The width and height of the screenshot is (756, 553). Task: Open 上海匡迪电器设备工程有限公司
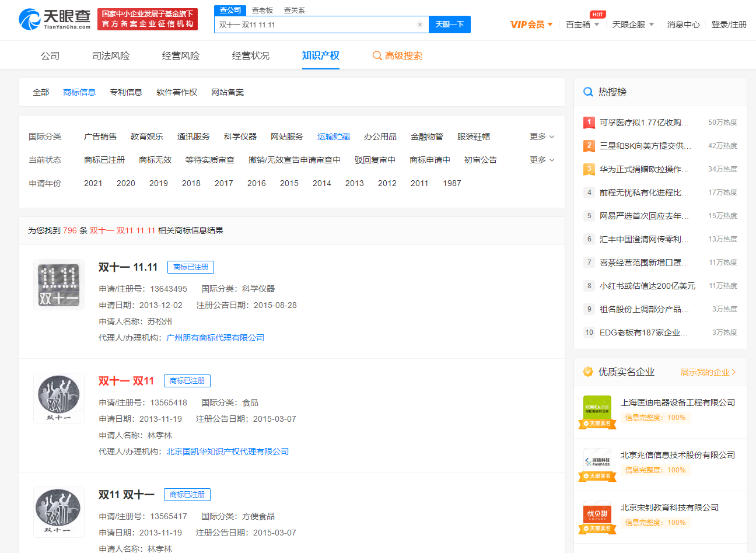[678, 402]
